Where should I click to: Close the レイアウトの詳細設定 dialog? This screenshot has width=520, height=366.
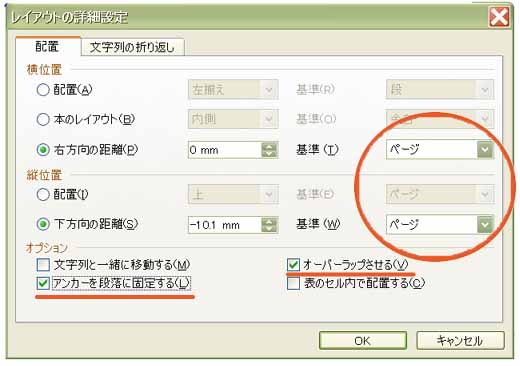[x=499, y=17]
